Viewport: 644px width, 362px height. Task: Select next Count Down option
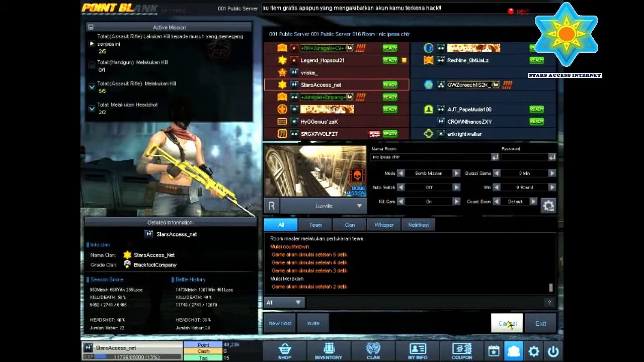pyautogui.click(x=533, y=201)
